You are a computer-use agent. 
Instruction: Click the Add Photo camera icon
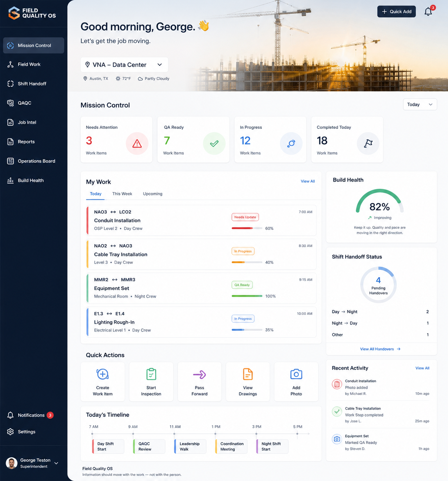tap(296, 374)
